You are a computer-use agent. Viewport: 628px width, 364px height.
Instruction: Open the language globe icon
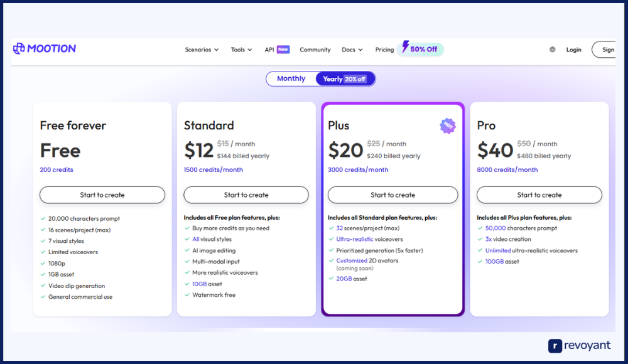coord(552,50)
